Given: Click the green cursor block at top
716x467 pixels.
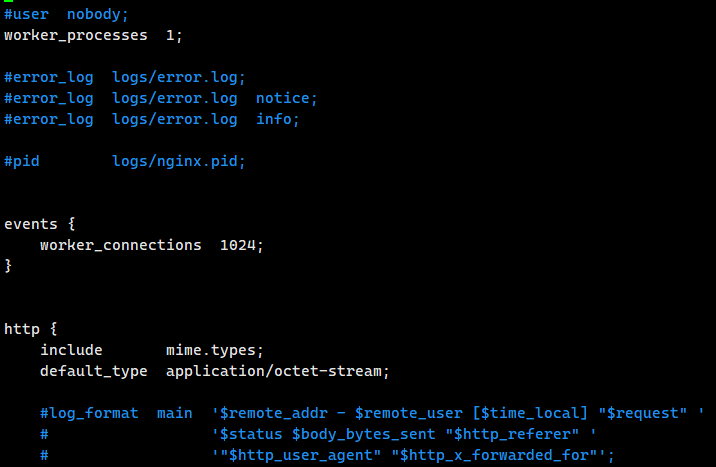Looking at the screenshot, I should (x=8, y=1).
